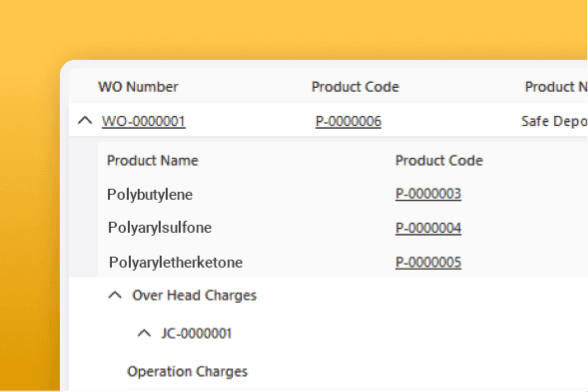Open product code P-0000005 link
Screen dimensions: 588x392
428,262
